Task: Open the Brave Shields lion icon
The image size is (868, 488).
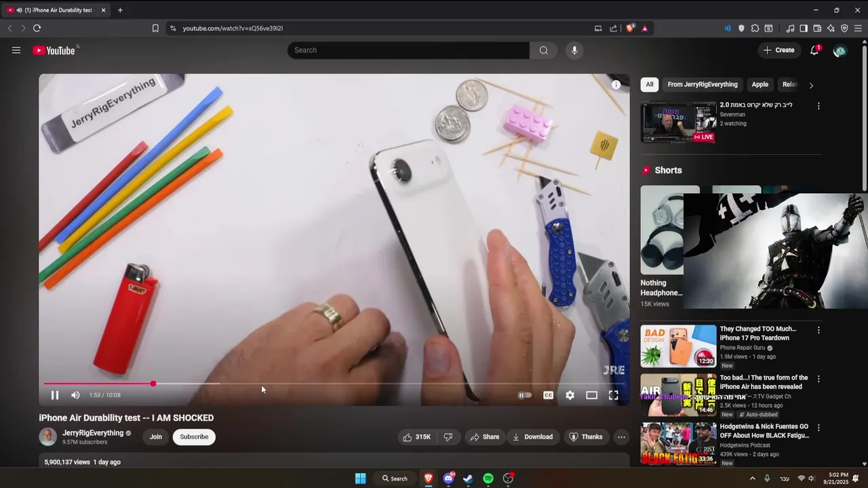Action: (631, 28)
